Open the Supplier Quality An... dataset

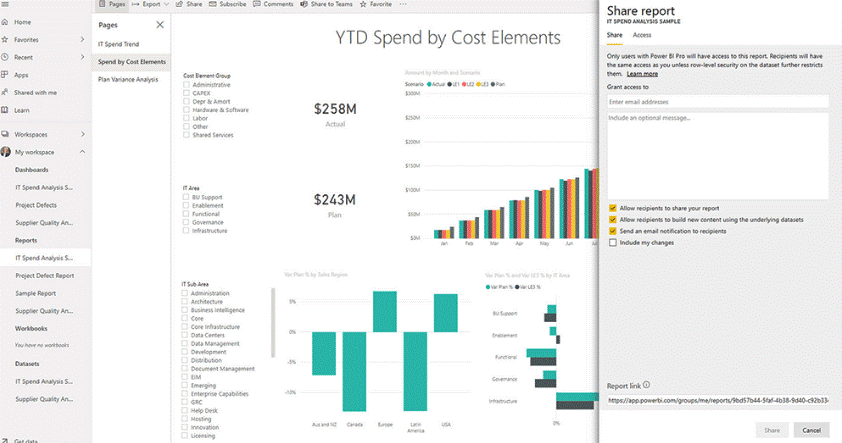(x=44, y=399)
